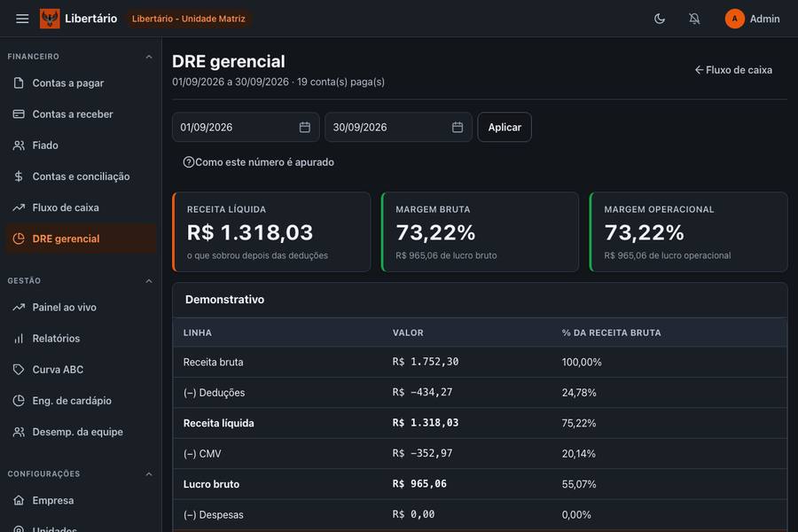Select the (–) Despesas row label
This screenshot has height=532, width=798.
click(213, 514)
